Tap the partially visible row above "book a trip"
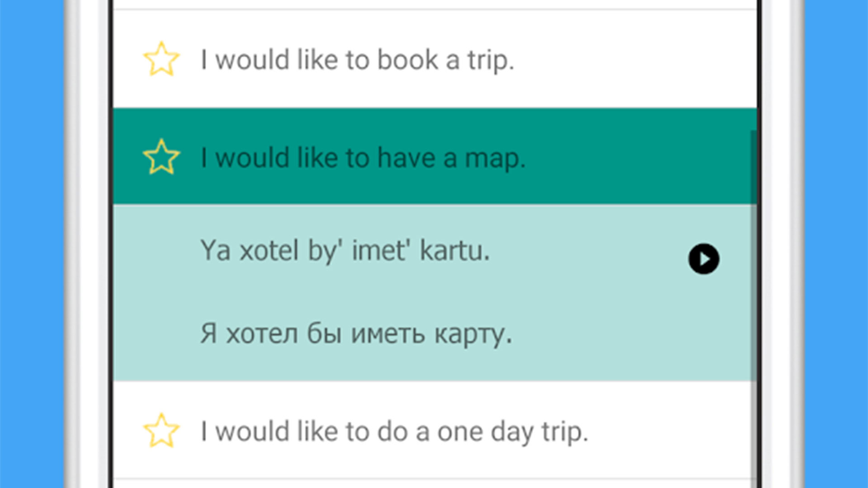Viewport: 868px width, 488px height. click(x=434, y=4)
